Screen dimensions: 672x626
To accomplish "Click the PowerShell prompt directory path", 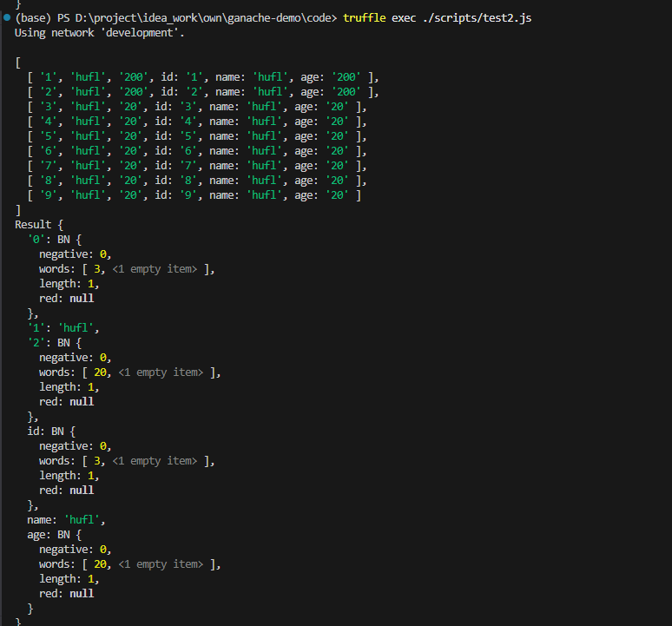I will [x=208, y=17].
